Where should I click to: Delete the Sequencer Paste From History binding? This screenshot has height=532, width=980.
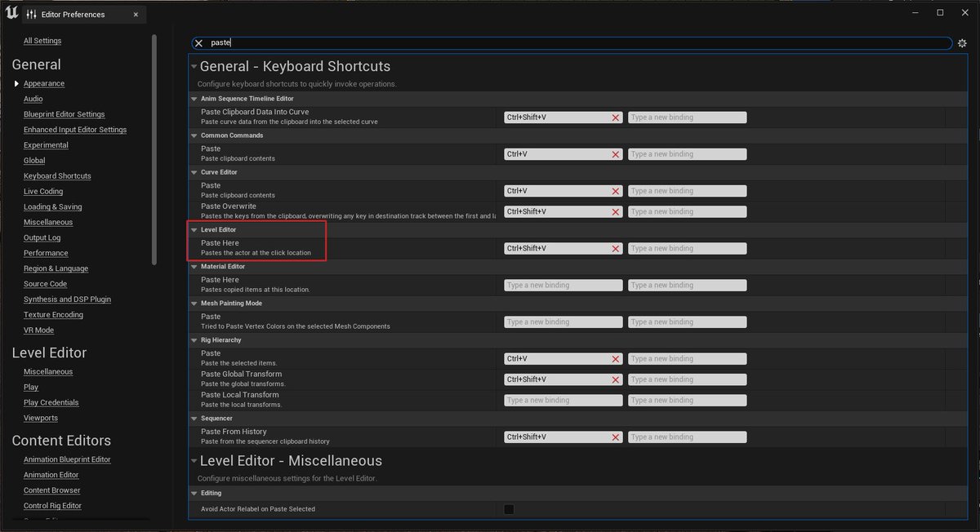(615, 437)
